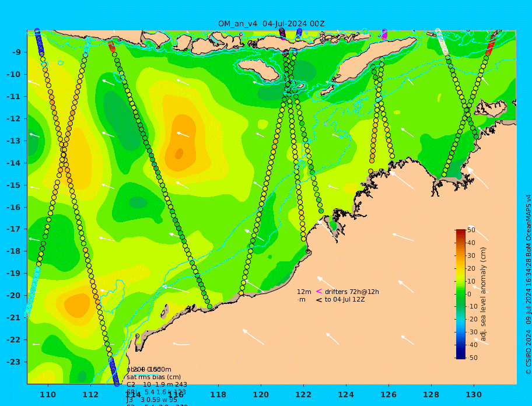Click the vertical CSIRO 2024 BoM OceanMAPS copyright text
Viewport: 532px width, 406px height.
click(528, 285)
